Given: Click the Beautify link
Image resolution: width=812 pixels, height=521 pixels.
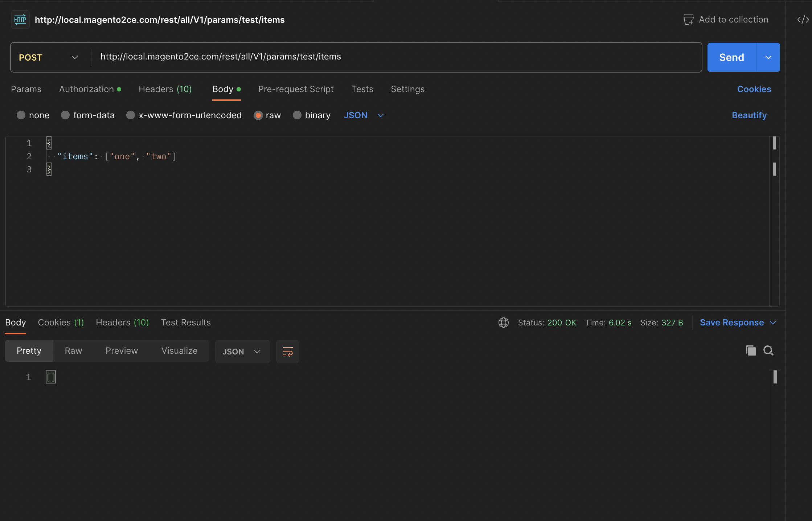Looking at the screenshot, I should pyautogui.click(x=749, y=115).
